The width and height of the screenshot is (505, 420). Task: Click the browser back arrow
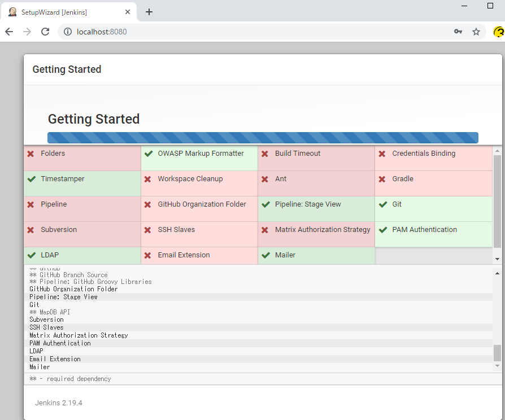(9, 32)
